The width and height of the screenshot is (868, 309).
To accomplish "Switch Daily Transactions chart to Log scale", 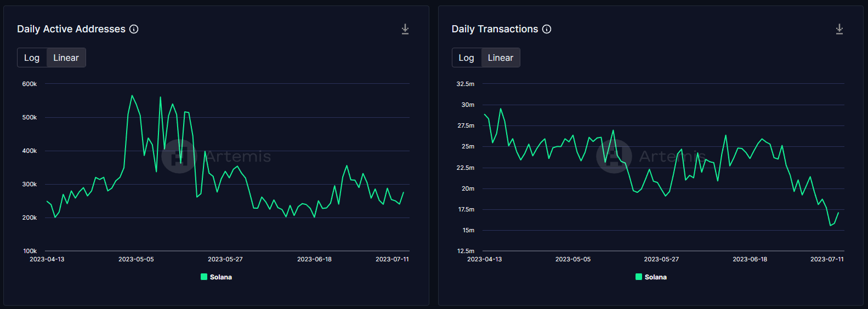I will [466, 58].
